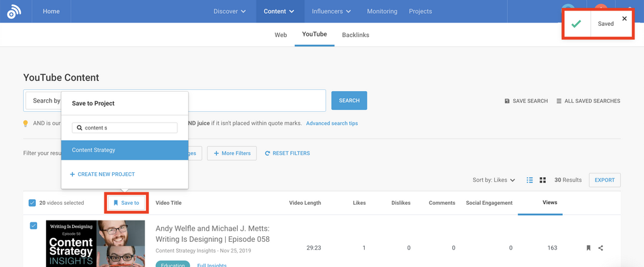Switch to list view layout
Viewport: 644px width, 267px height.
point(530,180)
